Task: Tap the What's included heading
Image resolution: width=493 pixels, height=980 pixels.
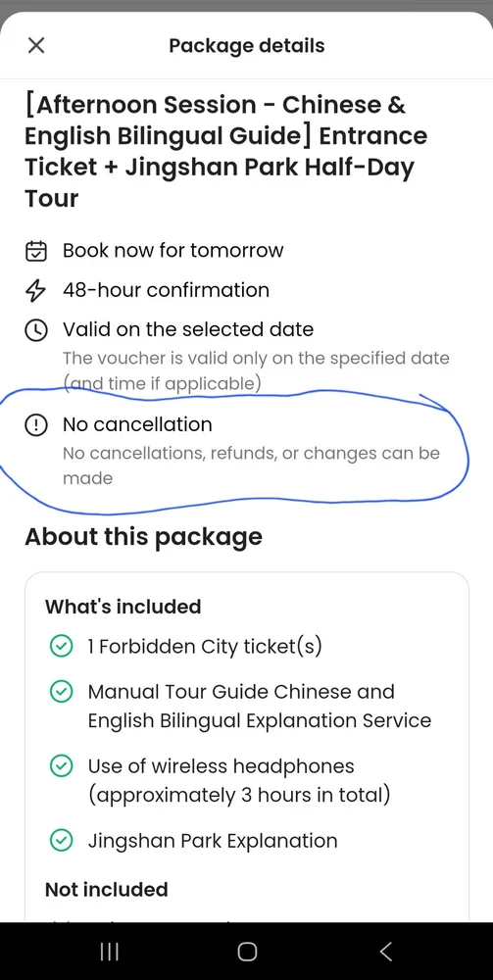Action: pyautogui.click(x=123, y=607)
